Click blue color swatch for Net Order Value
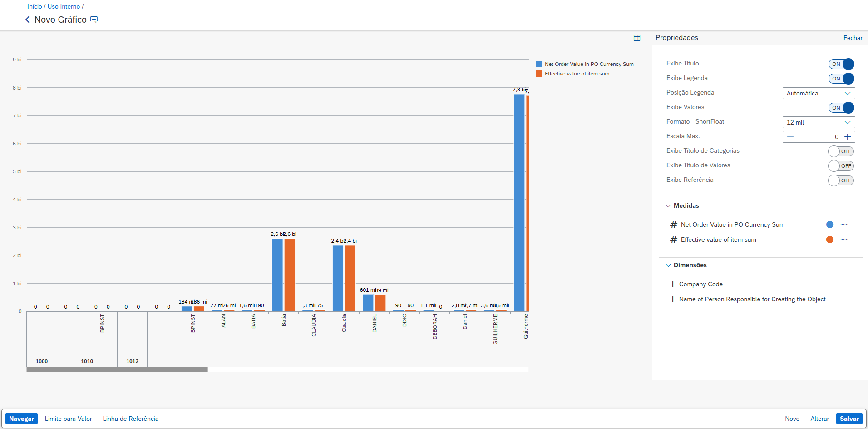868x429 pixels. tap(829, 224)
